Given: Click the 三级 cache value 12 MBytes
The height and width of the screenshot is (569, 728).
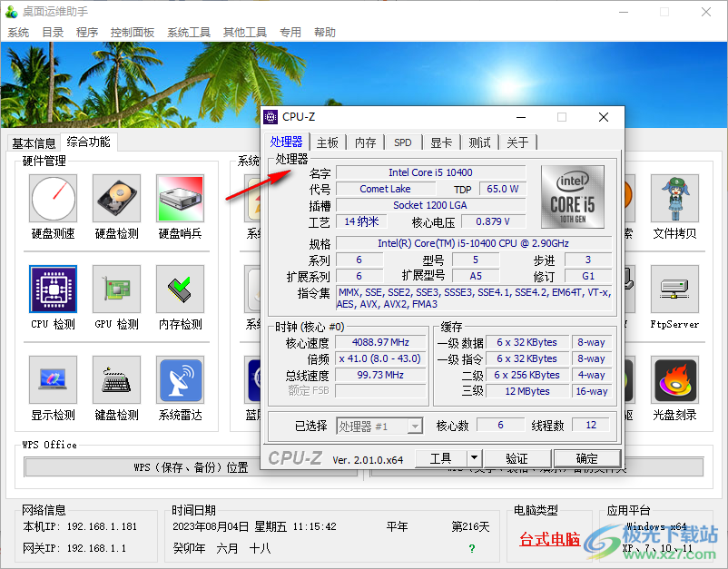Looking at the screenshot, I should pyautogui.click(x=527, y=391).
